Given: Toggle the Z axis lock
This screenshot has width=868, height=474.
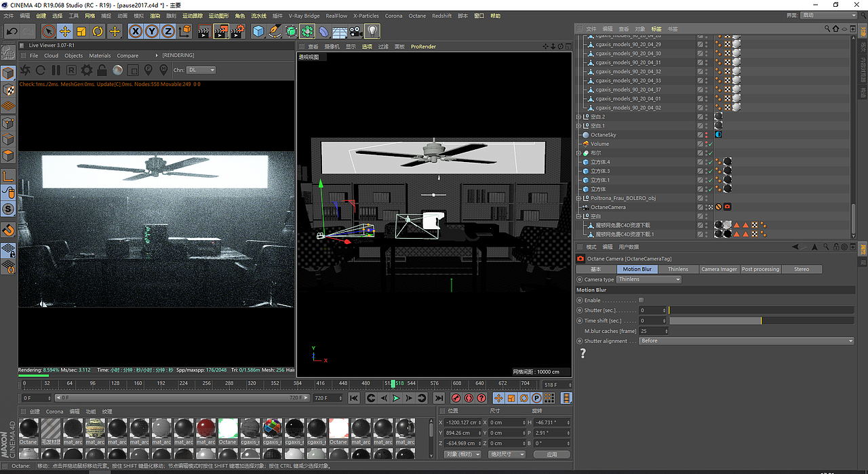Looking at the screenshot, I should pos(167,31).
